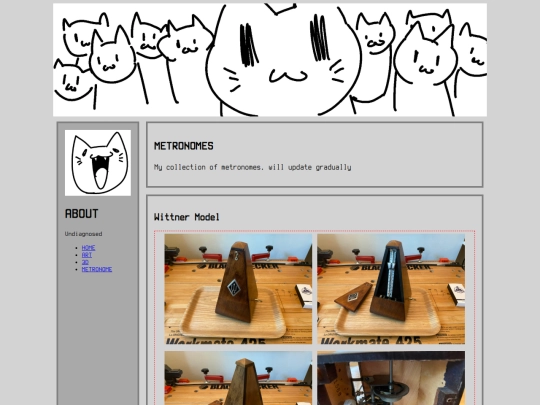Open photo of metronome with cover removed
The image size is (540, 405).
click(391, 289)
